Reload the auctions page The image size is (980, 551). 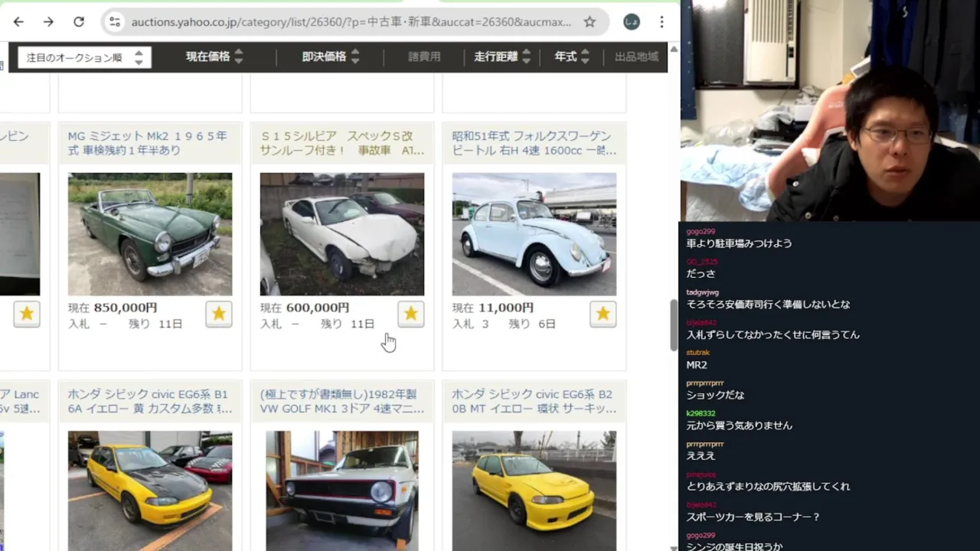[79, 22]
